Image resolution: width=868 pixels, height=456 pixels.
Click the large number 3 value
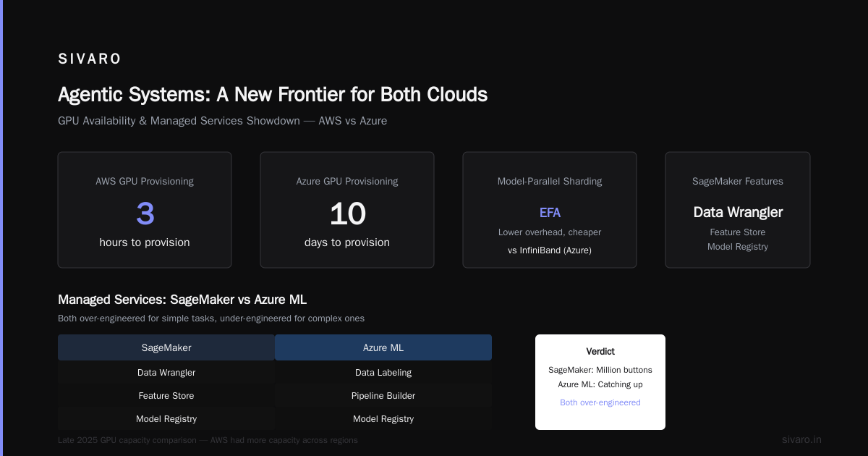pos(145,214)
